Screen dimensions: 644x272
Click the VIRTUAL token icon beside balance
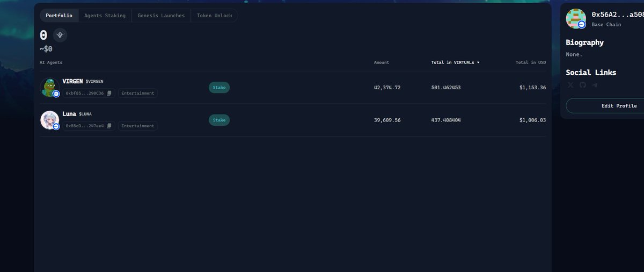click(x=60, y=35)
